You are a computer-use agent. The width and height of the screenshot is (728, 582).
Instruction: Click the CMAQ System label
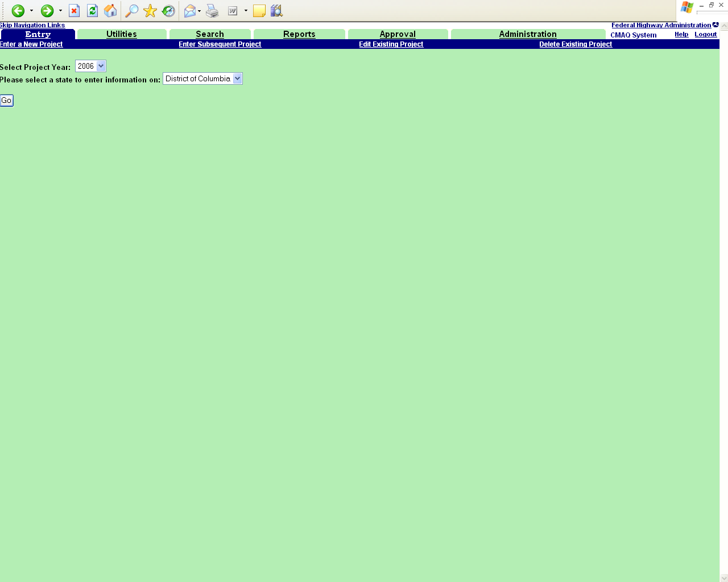coord(633,35)
